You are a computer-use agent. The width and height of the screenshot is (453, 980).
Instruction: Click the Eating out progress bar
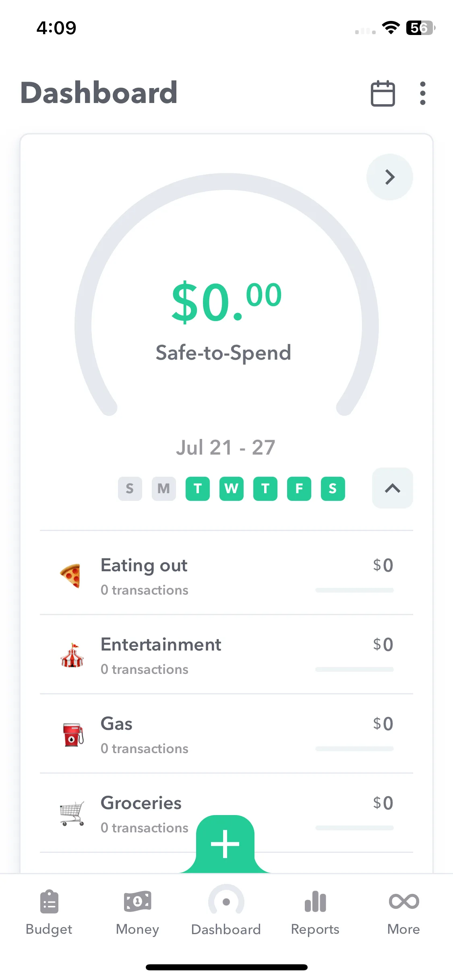[x=354, y=590]
